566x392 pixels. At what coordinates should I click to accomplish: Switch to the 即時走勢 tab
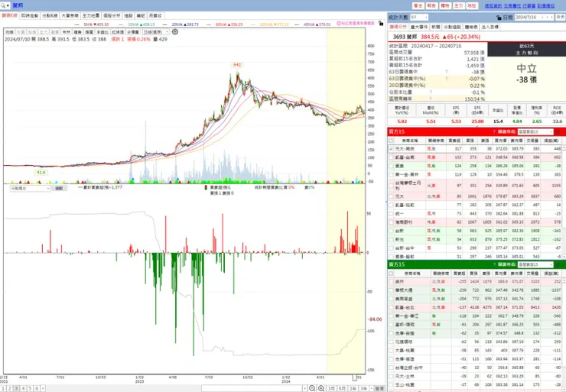point(30,16)
